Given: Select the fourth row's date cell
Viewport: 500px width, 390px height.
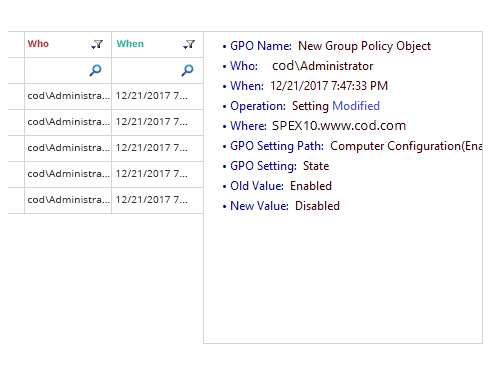Looking at the screenshot, I should (x=157, y=174).
